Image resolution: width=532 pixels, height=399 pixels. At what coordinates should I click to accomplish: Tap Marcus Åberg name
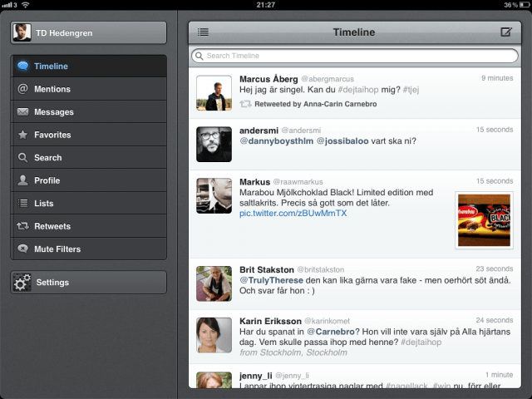tap(268, 79)
